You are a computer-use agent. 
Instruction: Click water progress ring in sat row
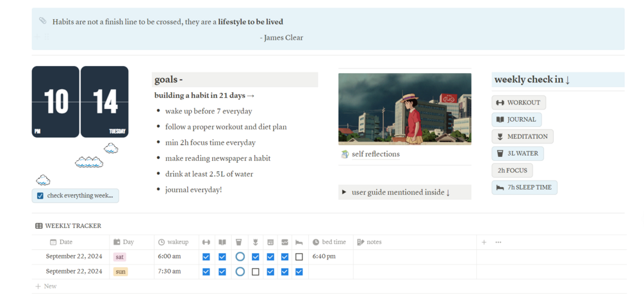[240, 257]
